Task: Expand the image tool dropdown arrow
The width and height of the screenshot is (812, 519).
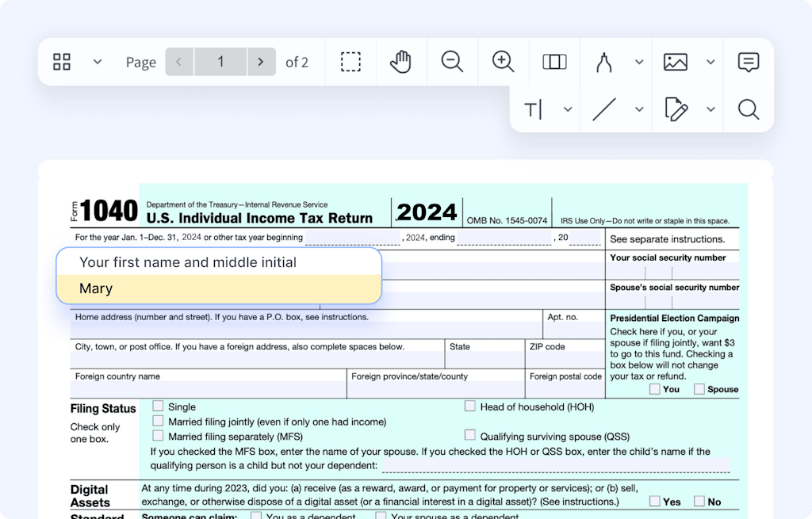Action: point(710,62)
